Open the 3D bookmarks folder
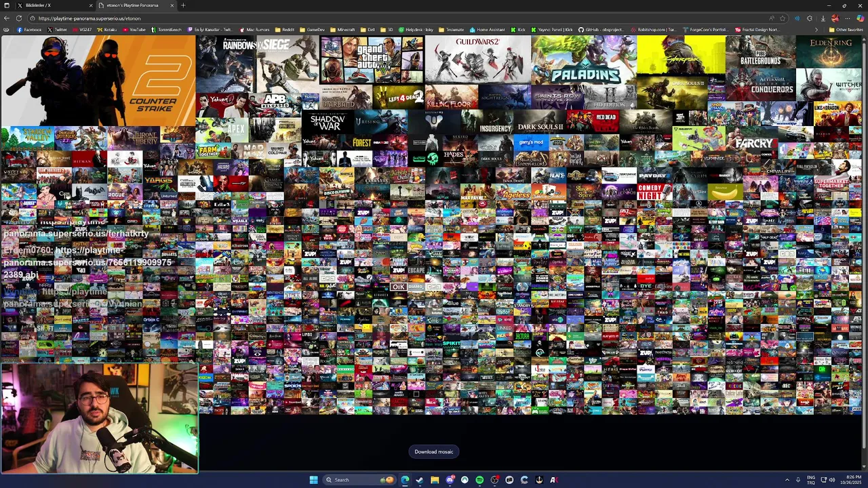The width and height of the screenshot is (868, 488). [387, 30]
